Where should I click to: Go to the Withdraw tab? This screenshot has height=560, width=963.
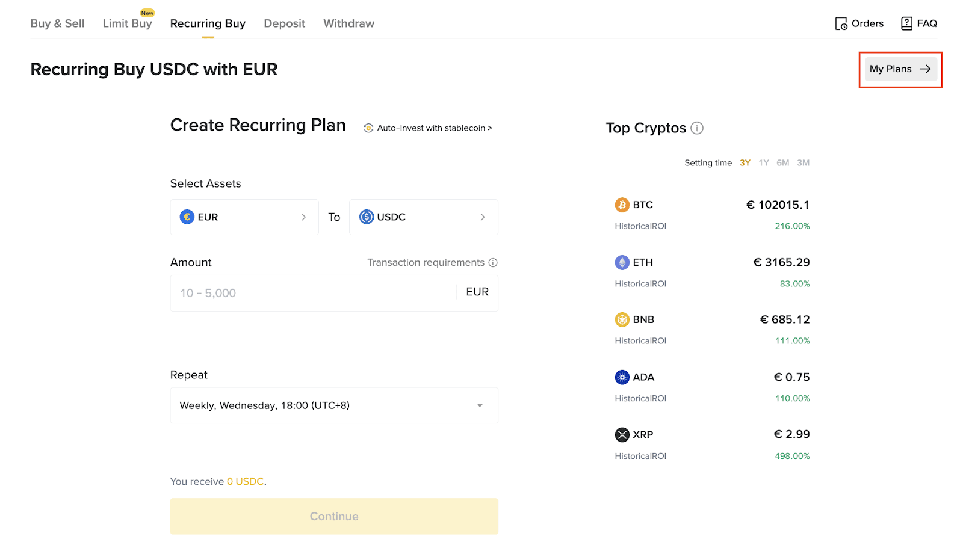348,23
